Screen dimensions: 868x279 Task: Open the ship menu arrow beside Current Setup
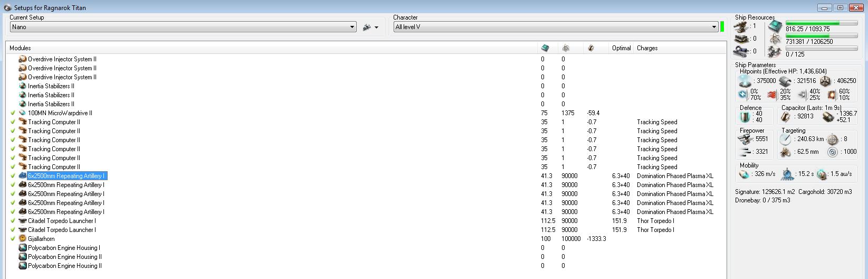376,27
